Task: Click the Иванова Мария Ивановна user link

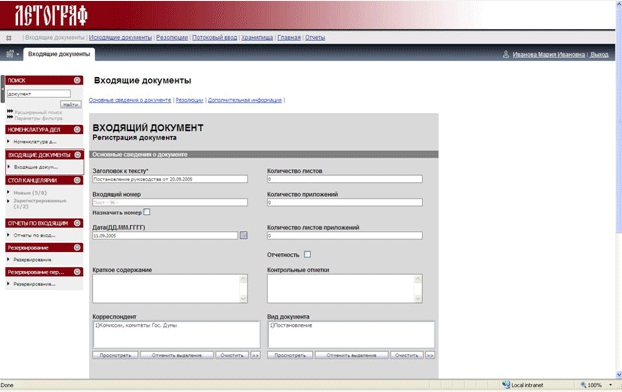Action: click(x=549, y=54)
